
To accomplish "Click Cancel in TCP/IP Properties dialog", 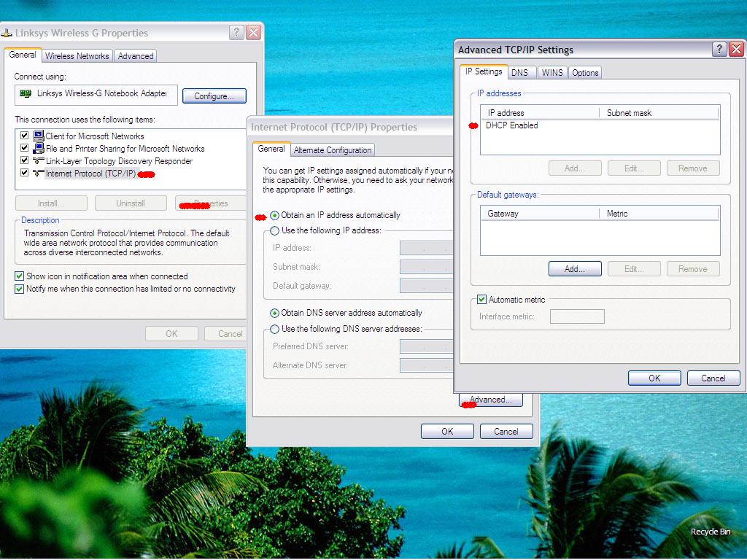I will pos(506,432).
